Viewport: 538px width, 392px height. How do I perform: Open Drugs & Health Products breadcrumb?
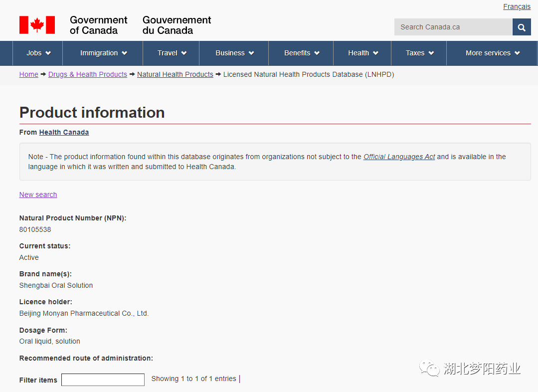point(88,74)
